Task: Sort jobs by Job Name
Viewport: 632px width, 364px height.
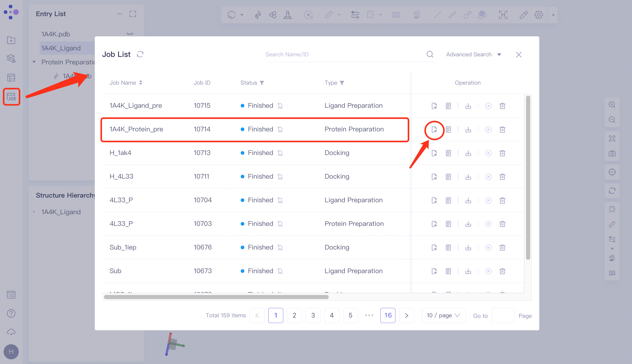Action: [140, 83]
